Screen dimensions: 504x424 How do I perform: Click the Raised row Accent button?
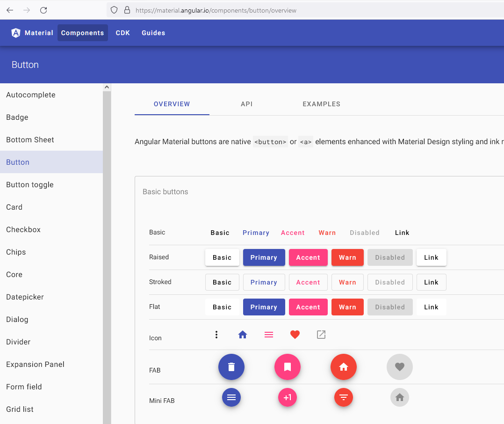(x=308, y=257)
